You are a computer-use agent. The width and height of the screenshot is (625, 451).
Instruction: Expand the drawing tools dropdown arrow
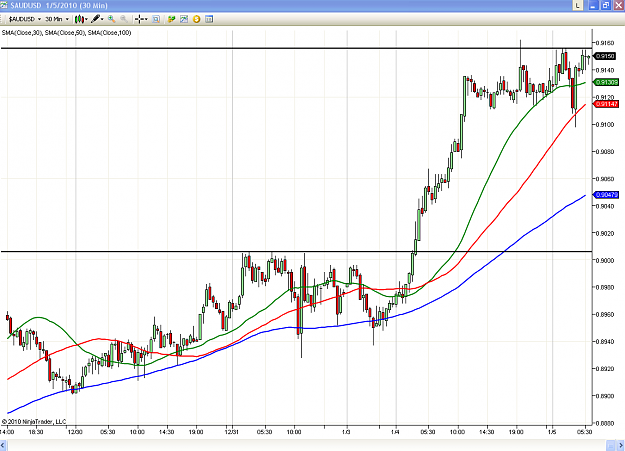pyautogui.click(x=102, y=19)
